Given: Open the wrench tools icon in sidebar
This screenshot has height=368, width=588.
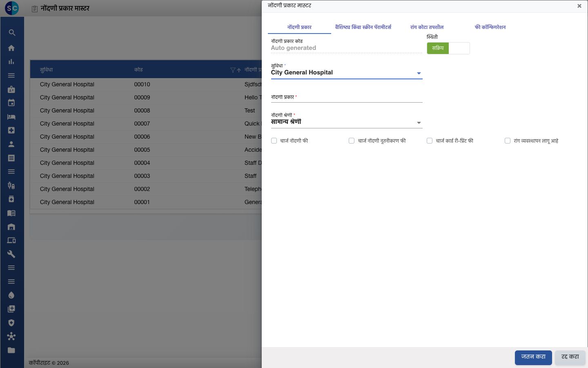Looking at the screenshot, I should pyautogui.click(x=11, y=254).
